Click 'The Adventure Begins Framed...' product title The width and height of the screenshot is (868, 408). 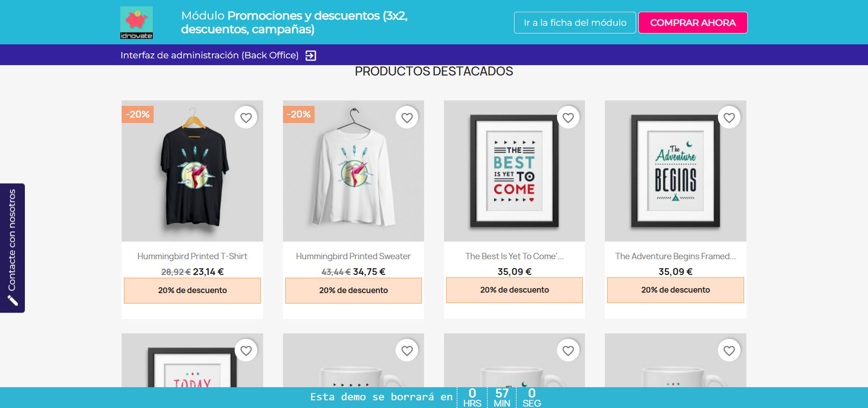click(675, 256)
